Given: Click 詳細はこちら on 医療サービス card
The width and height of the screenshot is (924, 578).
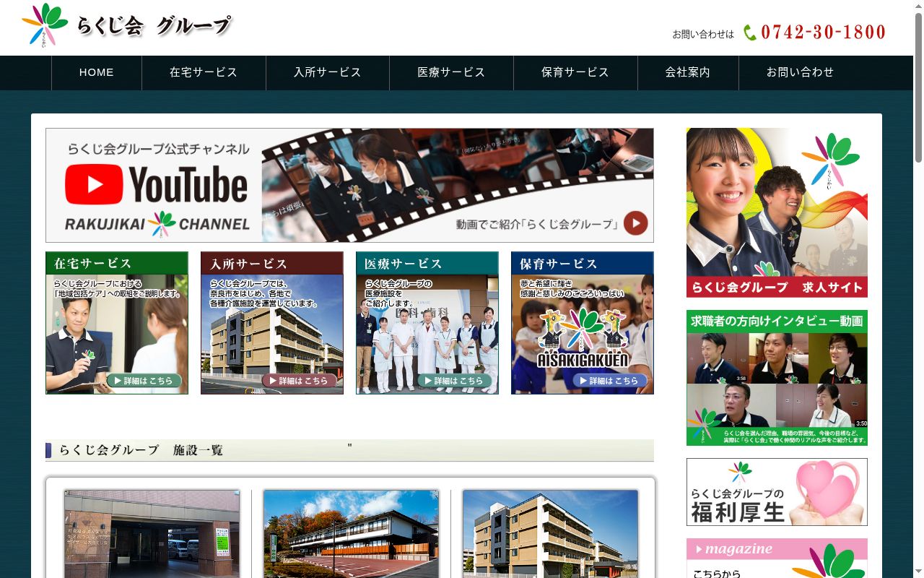Looking at the screenshot, I should [455, 381].
